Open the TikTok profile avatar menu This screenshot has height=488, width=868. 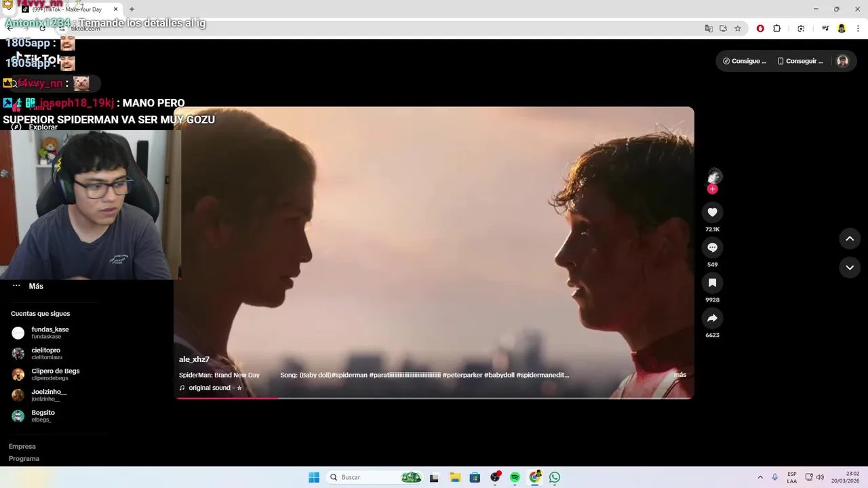842,61
